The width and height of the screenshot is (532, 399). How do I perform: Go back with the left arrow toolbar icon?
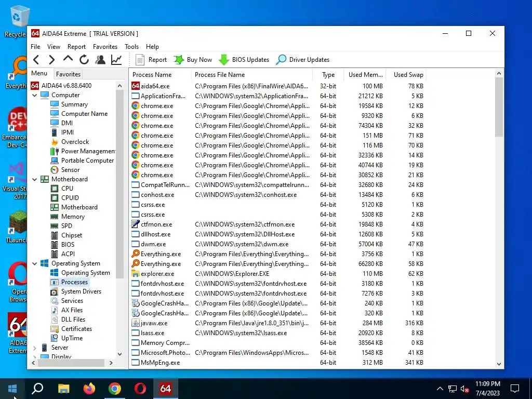point(36,60)
